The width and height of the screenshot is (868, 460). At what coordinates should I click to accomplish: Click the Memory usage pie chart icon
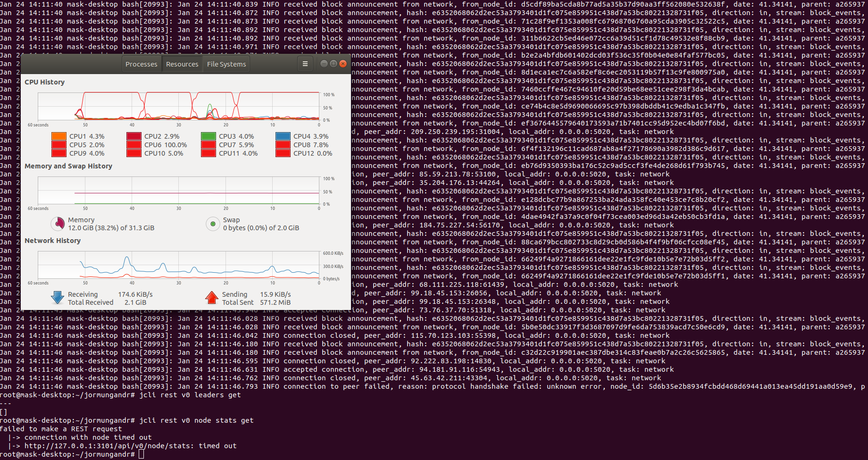pos(58,224)
